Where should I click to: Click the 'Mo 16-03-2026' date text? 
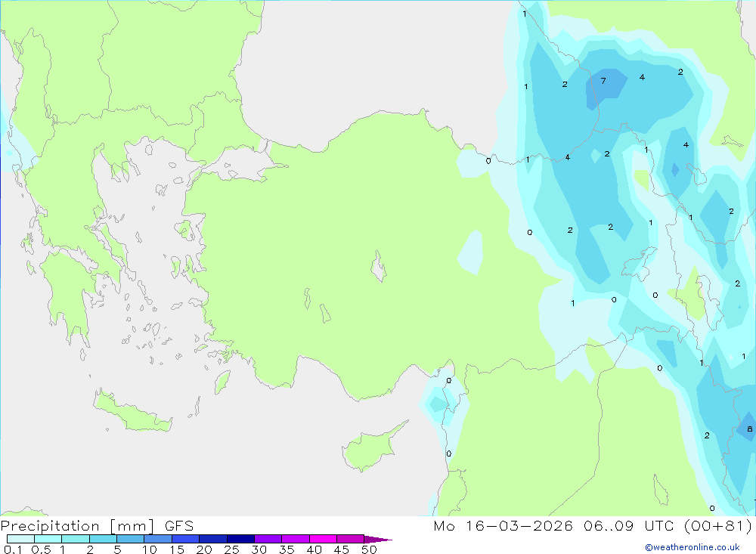pyautogui.click(x=503, y=525)
